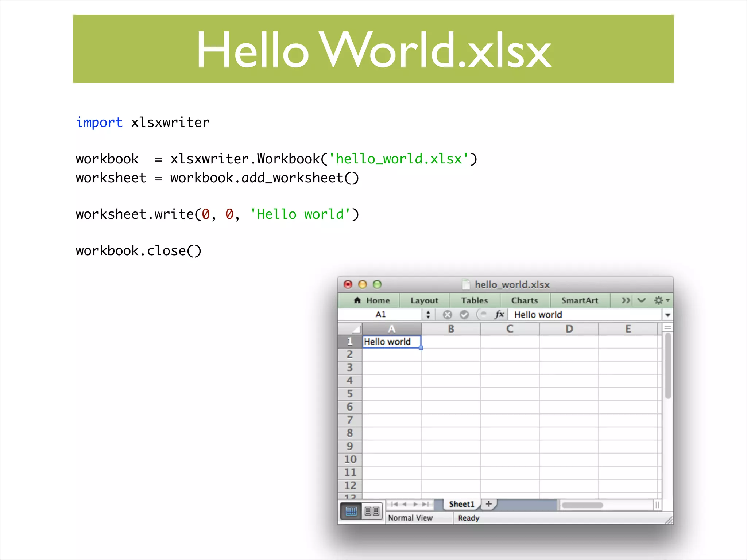Add a new sheet with plus button
The width and height of the screenshot is (747, 560).
pos(489,504)
